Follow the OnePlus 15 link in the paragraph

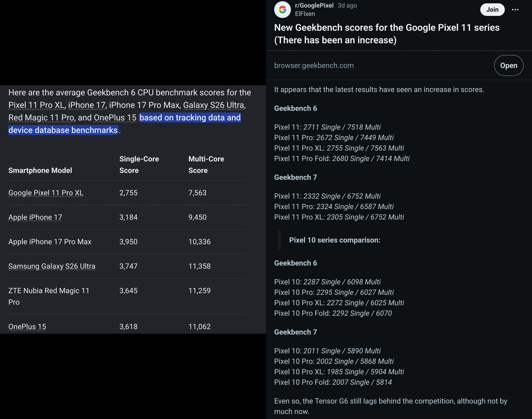tap(115, 118)
